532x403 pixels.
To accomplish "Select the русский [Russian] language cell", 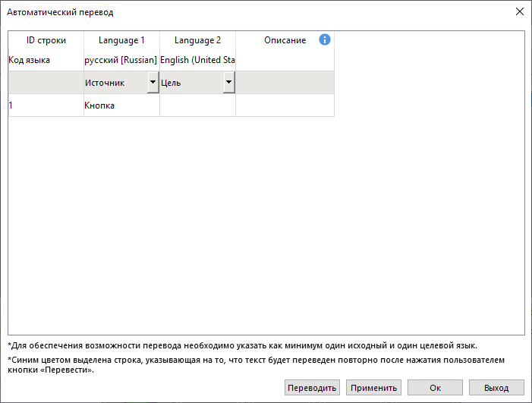I will point(121,60).
